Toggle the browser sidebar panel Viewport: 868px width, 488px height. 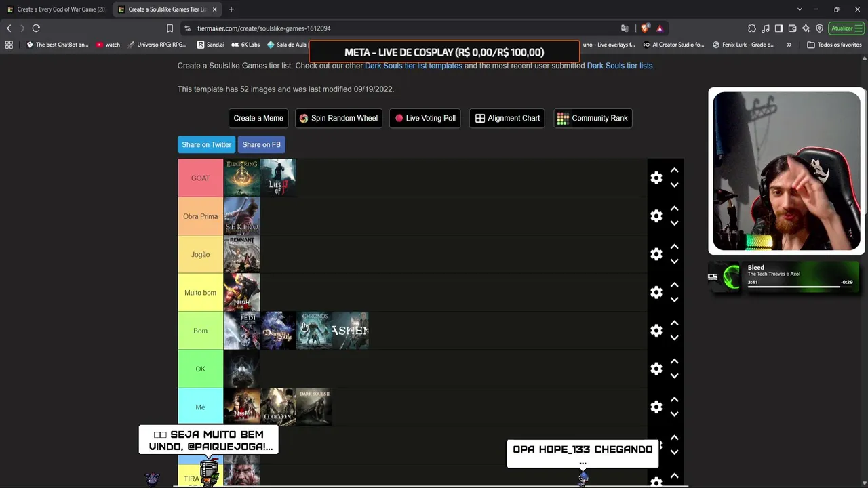point(778,28)
